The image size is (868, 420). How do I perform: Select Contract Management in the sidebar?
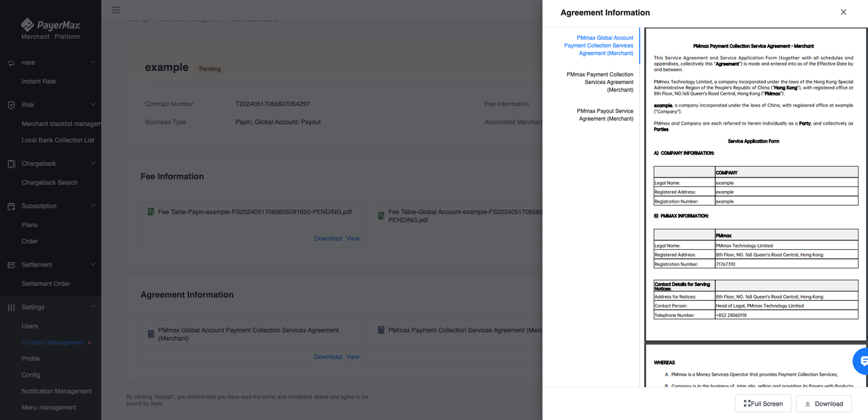(x=53, y=343)
